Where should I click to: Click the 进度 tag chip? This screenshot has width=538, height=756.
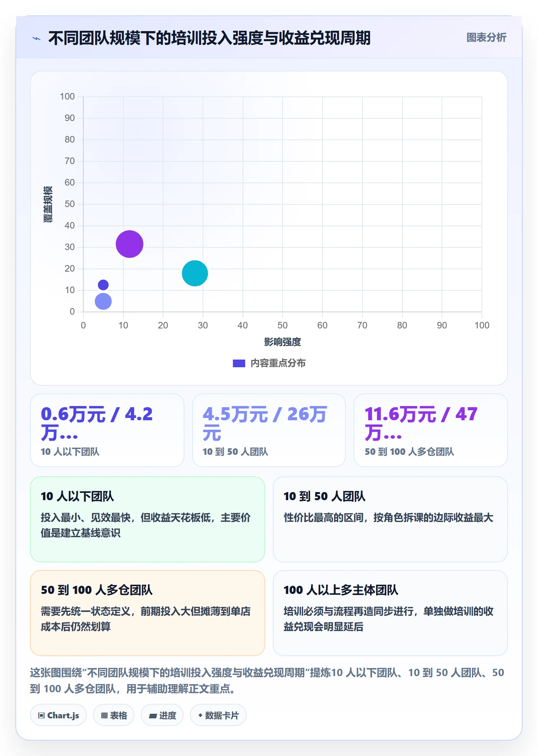point(162,715)
